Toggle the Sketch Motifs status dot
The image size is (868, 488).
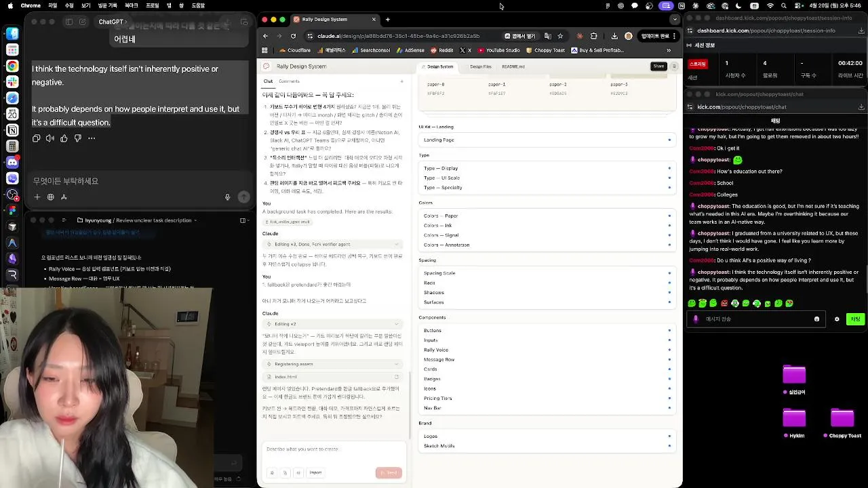coord(669,445)
